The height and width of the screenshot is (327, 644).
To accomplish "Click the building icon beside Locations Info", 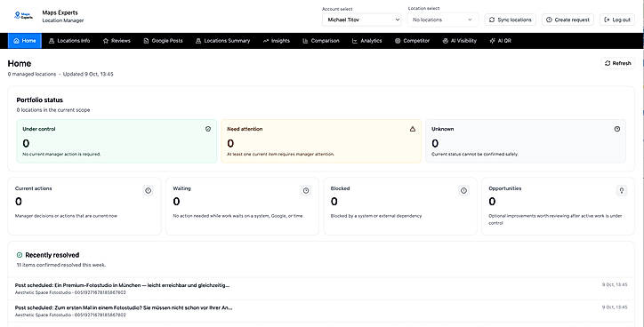I will coord(52,41).
